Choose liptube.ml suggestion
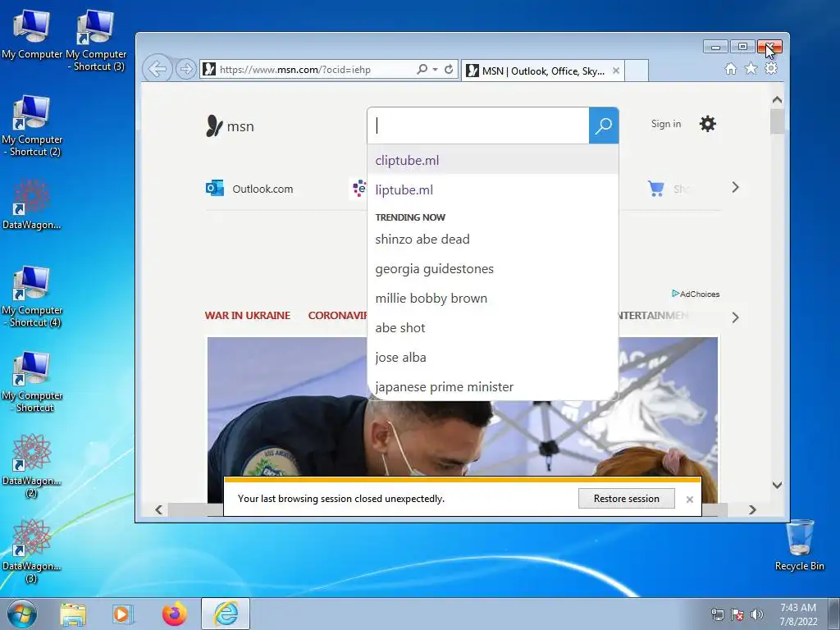The height and width of the screenshot is (630, 840). (x=493, y=189)
